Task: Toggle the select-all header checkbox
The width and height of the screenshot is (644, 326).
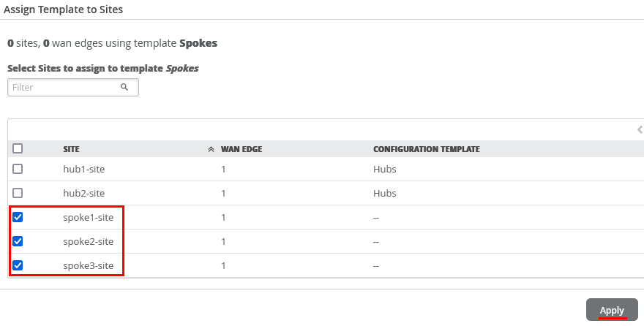Action: (x=18, y=148)
